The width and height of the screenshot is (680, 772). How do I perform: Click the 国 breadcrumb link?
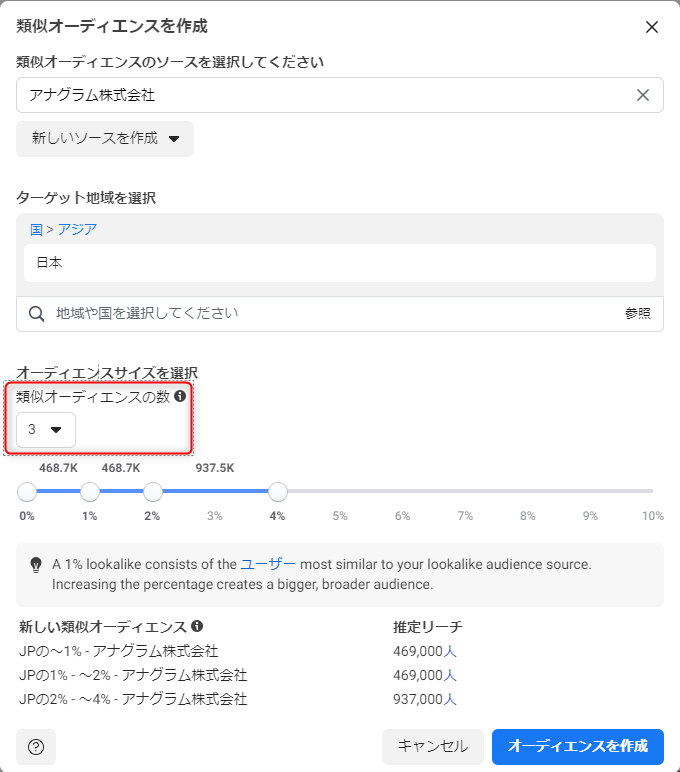tap(36, 229)
